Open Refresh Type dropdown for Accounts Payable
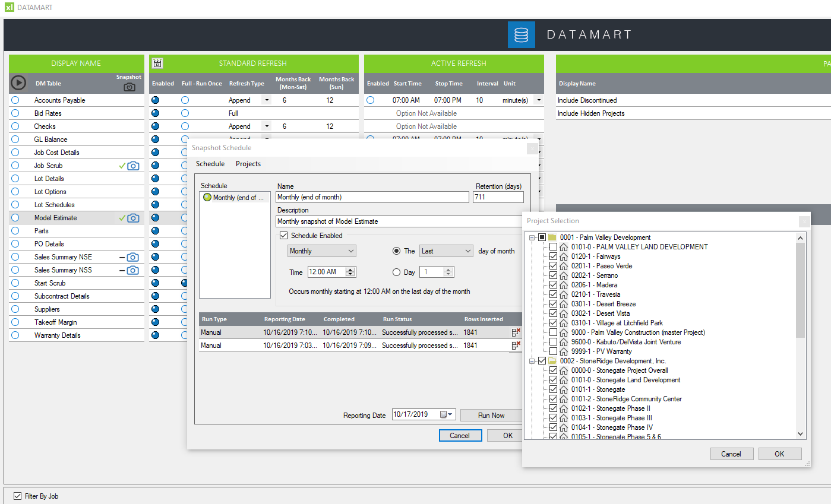 (x=267, y=100)
